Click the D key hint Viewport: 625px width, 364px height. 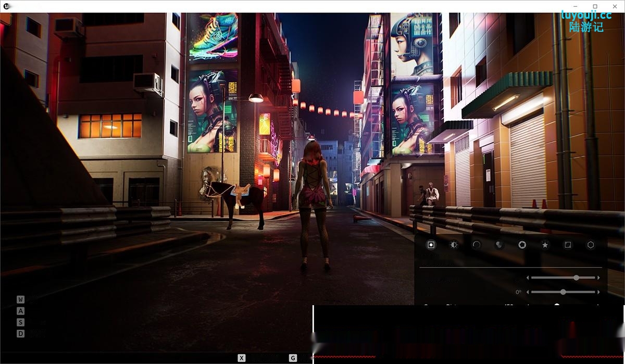tap(20, 334)
